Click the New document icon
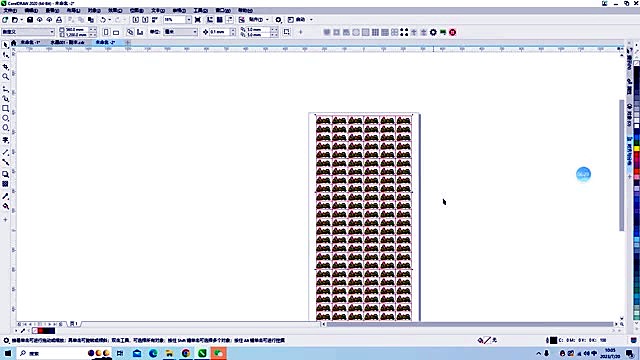The width and height of the screenshot is (640, 360). (5, 20)
